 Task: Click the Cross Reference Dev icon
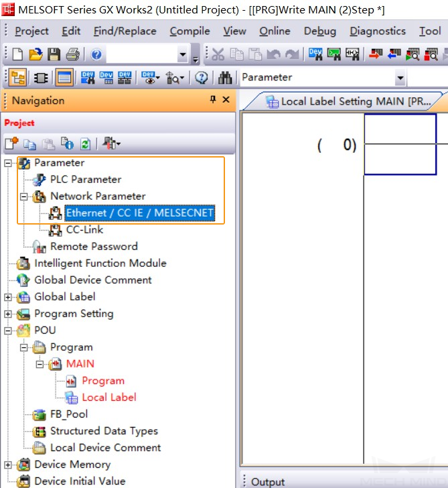click(88, 78)
